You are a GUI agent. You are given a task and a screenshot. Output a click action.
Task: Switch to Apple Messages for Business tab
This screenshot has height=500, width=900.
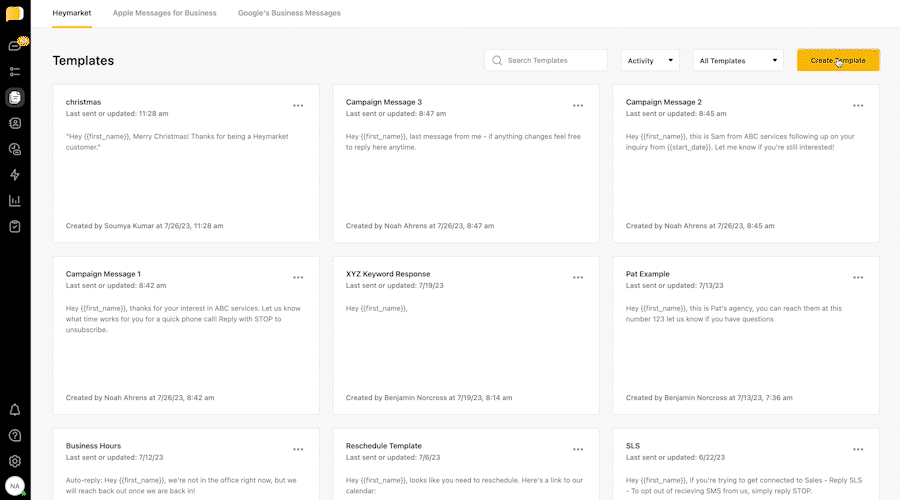pyautogui.click(x=164, y=13)
